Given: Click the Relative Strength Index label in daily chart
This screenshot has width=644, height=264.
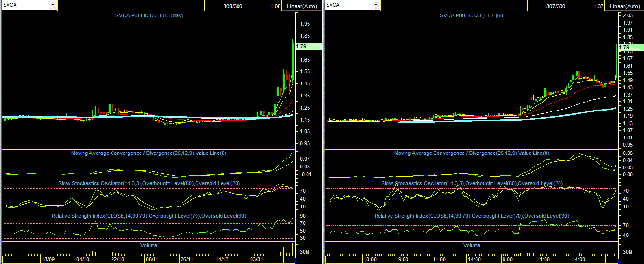Looking at the screenshot, I should pyautogui.click(x=149, y=216).
